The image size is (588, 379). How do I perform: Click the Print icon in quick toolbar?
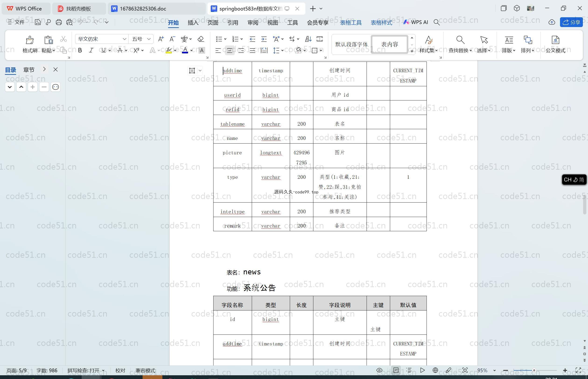59,22
